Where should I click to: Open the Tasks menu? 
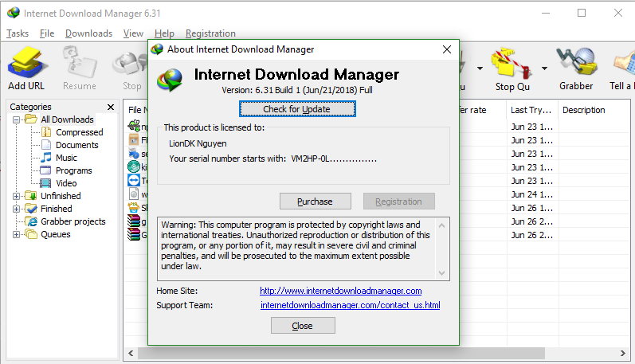point(18,33)
